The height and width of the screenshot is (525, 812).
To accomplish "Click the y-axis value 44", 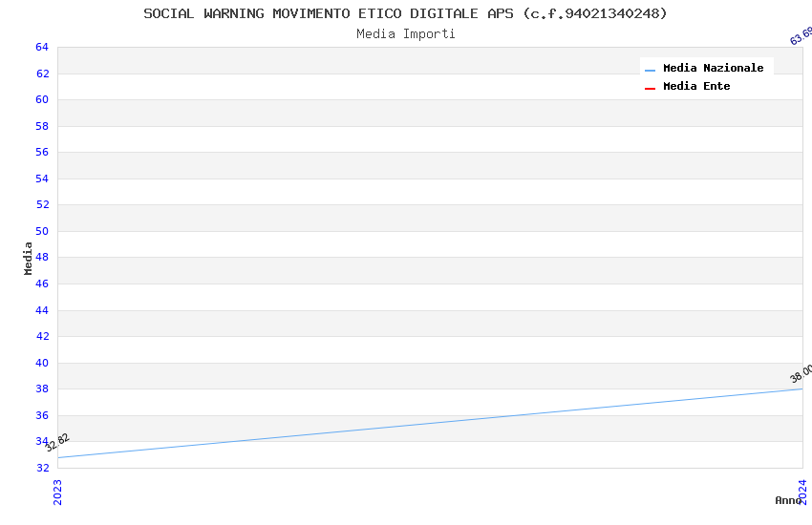I will [42, 310].
